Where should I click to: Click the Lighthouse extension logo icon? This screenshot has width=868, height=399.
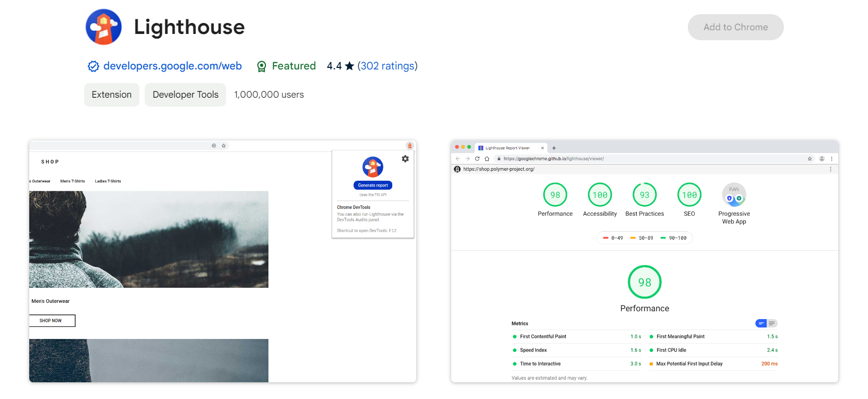104,27
